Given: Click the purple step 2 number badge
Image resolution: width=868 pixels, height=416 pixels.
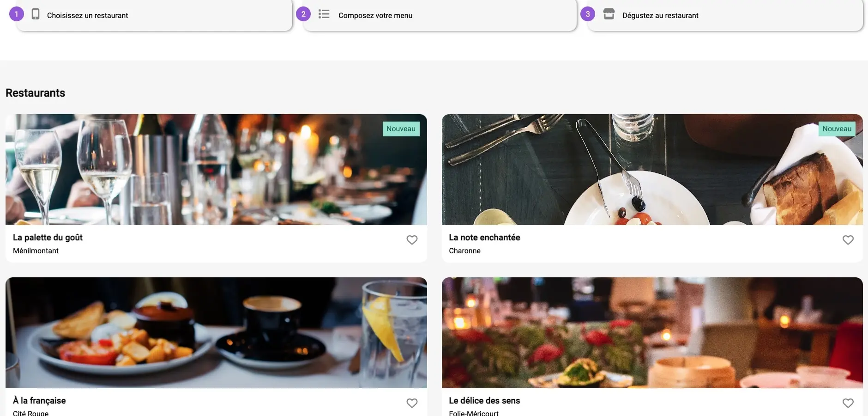Looking at the screenshot, I should pos(303,14).
